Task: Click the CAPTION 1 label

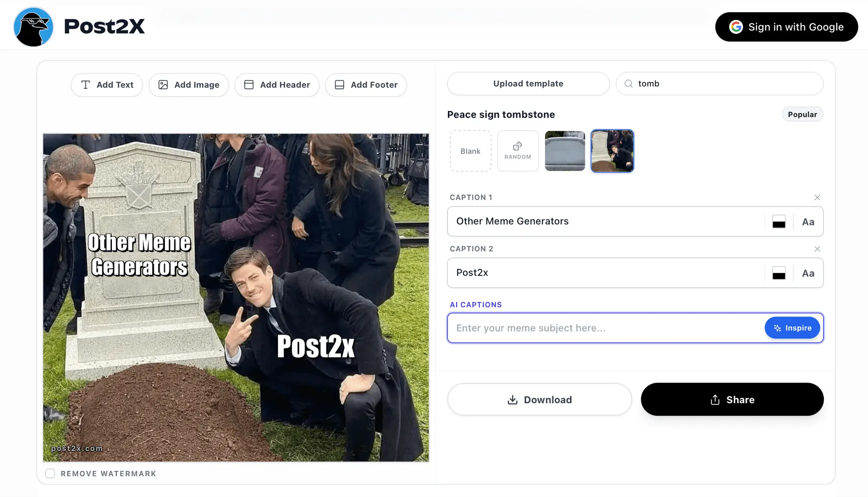Action: pyautogui.click(x=471, y=197)
